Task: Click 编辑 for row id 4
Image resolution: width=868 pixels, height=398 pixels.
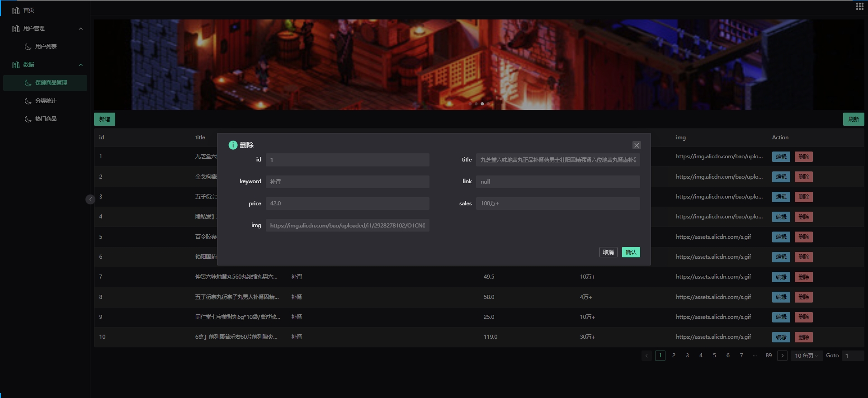Action: 781,217
